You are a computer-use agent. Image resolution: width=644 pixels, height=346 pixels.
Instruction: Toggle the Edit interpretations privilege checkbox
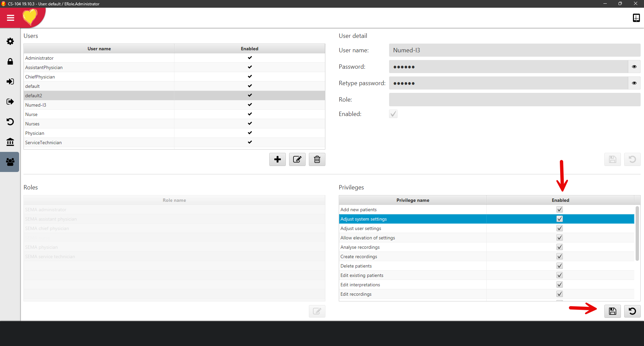click(x=559, y=285)
